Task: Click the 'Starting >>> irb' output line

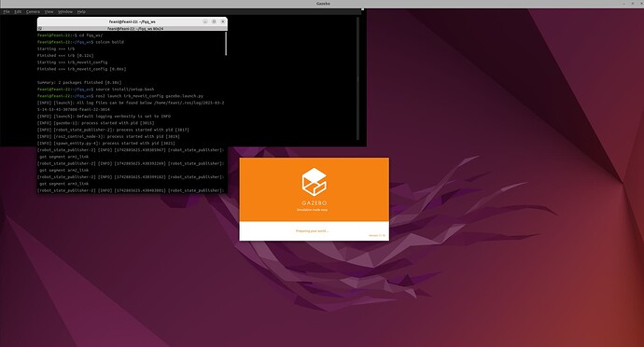Action: [56, 49]
